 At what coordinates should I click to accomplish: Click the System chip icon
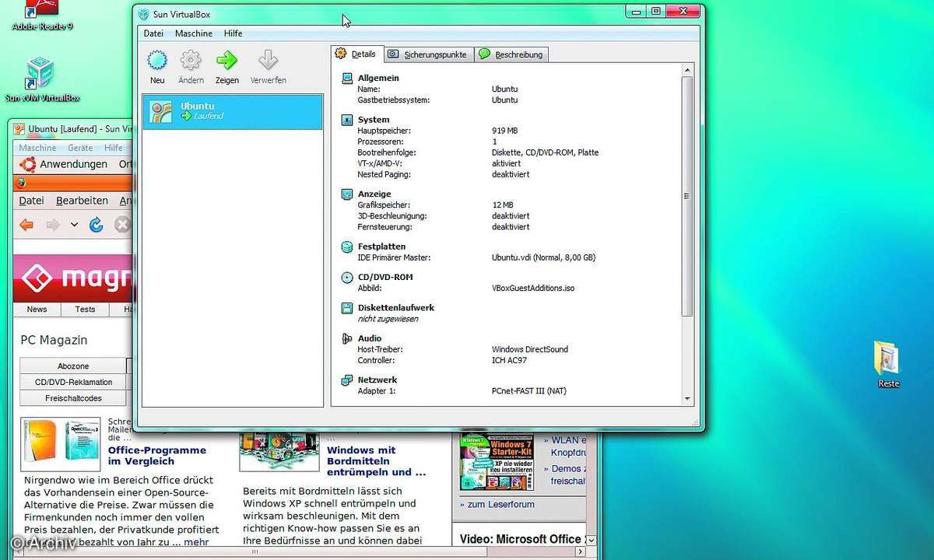347,120
